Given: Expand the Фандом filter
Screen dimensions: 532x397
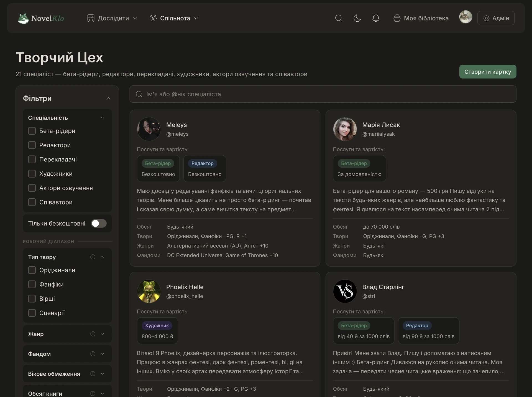Looking at the screenshot, I should [x=102, y=354].
